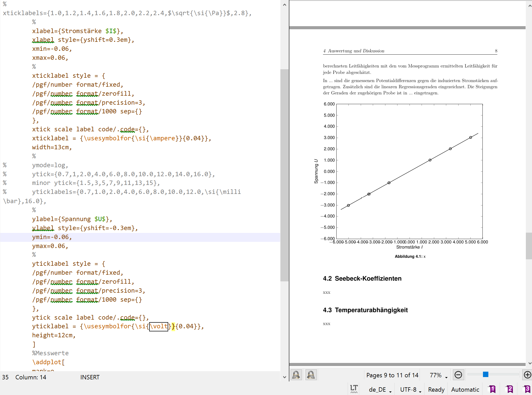Jump to bookmark 3
Screen dimensions: 532x395
click(x=527, y=389)
